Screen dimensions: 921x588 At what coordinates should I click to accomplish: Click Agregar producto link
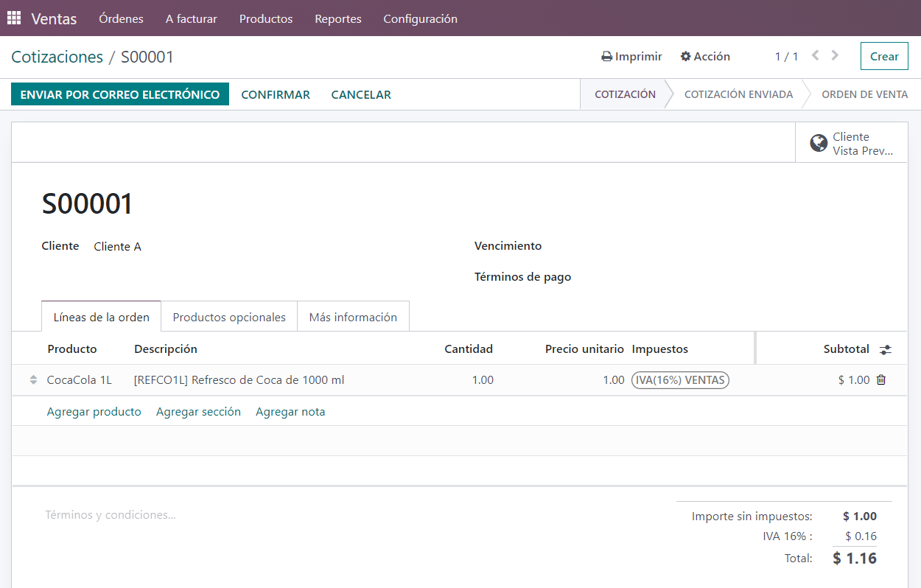[94, 412]
